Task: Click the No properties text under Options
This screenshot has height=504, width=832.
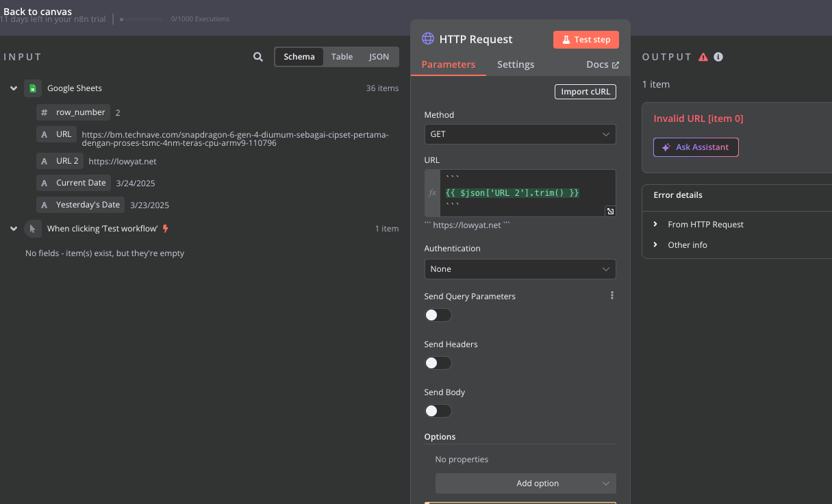Action: pos(462,459)
